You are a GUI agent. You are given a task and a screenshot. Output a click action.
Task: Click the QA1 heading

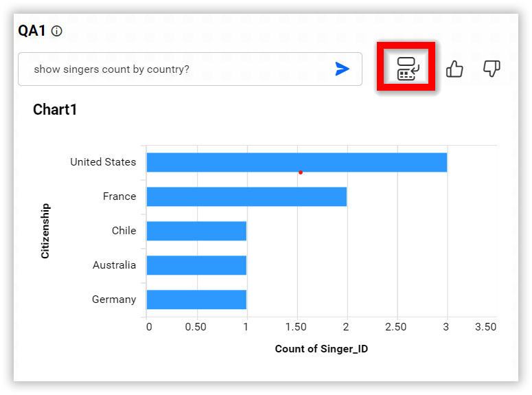coord(32,31)
